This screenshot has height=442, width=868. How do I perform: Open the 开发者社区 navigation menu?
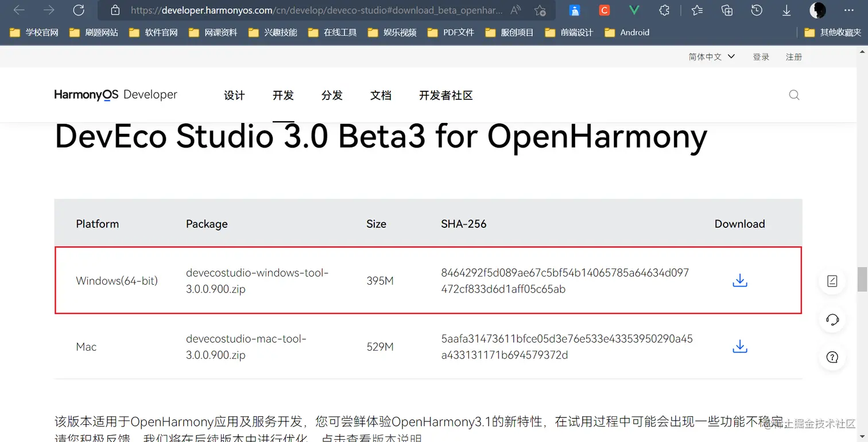(x=446, y=95)
